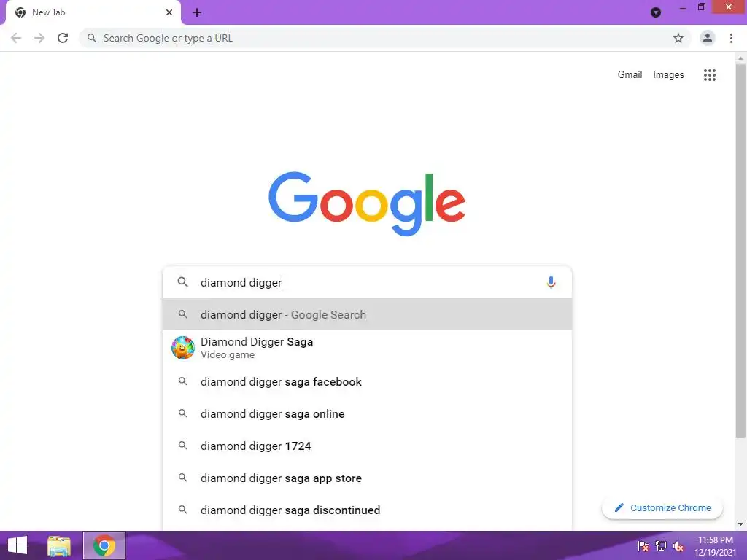Click the Google logo
Image resolution: width=747 pixels, height=560 pixels.
click(367, 204)
